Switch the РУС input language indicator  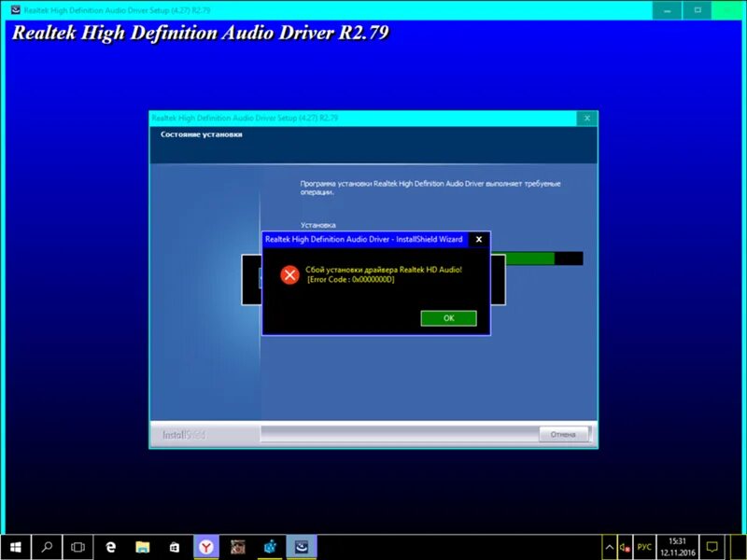[x=644, y=548]
